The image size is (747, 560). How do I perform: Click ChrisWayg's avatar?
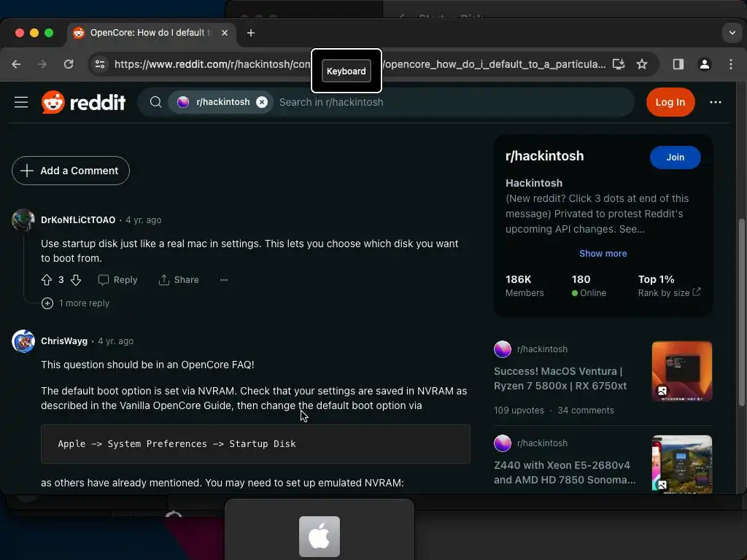(23, 341)
